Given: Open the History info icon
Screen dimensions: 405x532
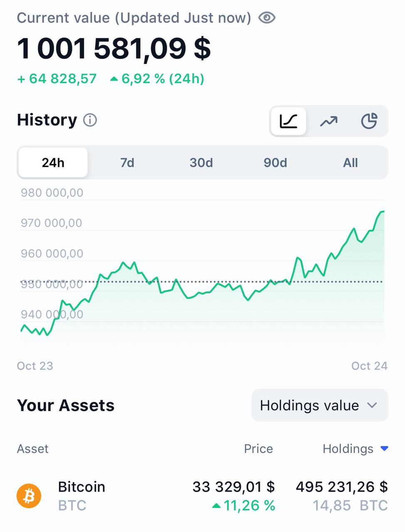Looking at the screenshot, I should click(x=90, y=120).
